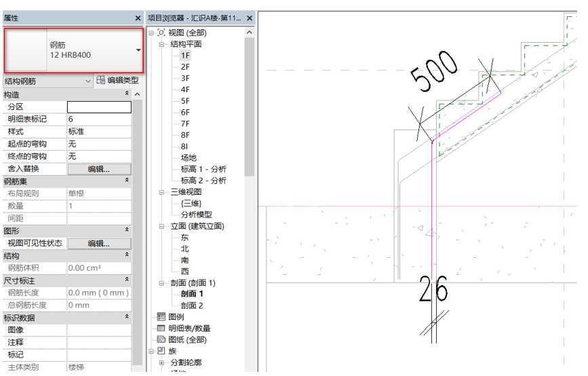
Task: Click the 视图 (全部) views icon
Action: [x=161, y=33]
